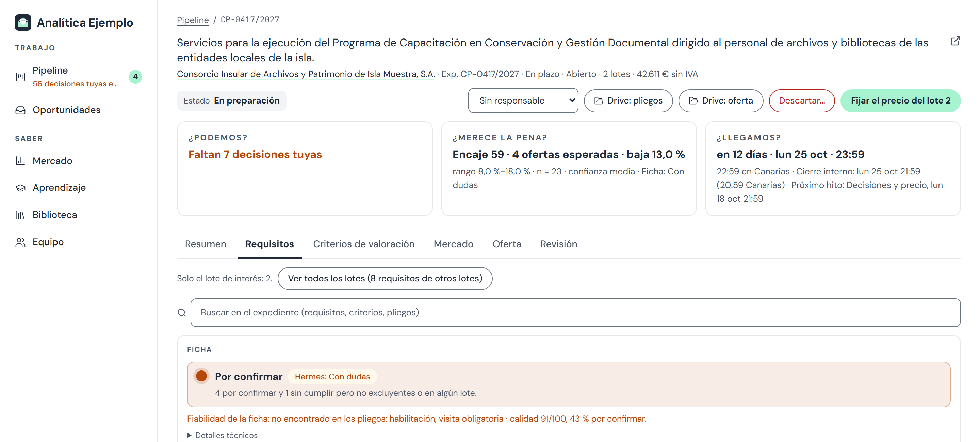Open the Sin responsable dropdown
980x442 pixels.
point(523,100)
